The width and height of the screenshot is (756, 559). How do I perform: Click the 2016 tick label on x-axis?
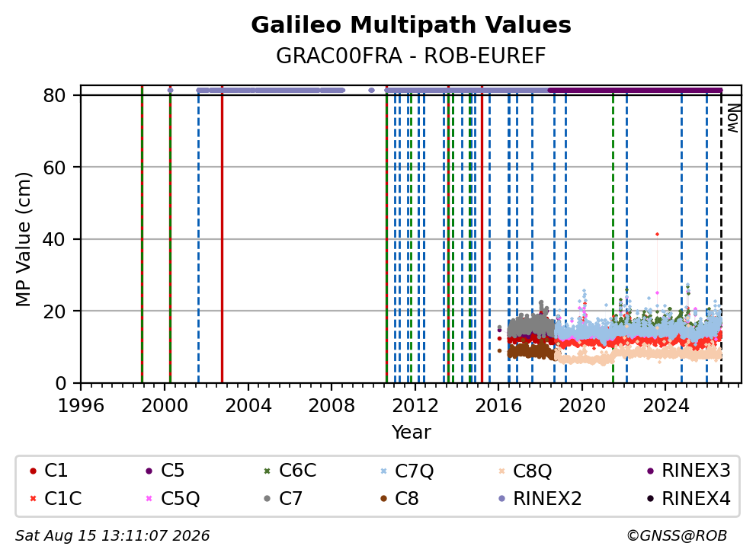(x=498, y=406)
